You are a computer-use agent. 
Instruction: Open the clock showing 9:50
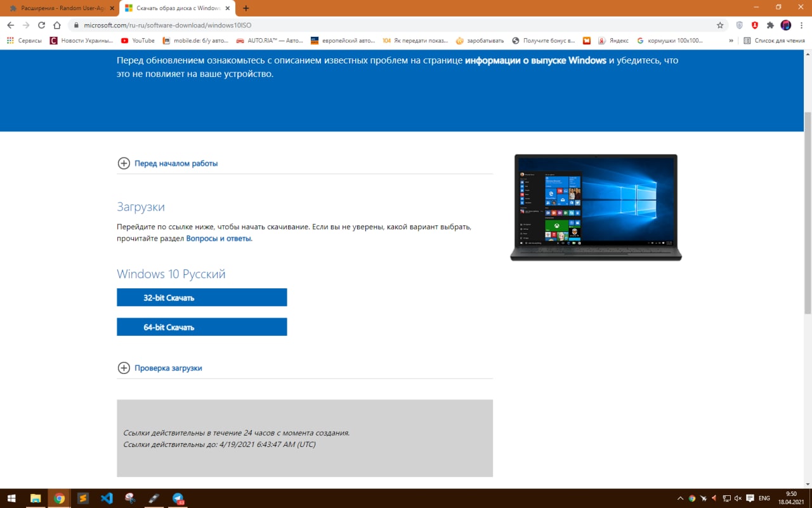[791, 498]
